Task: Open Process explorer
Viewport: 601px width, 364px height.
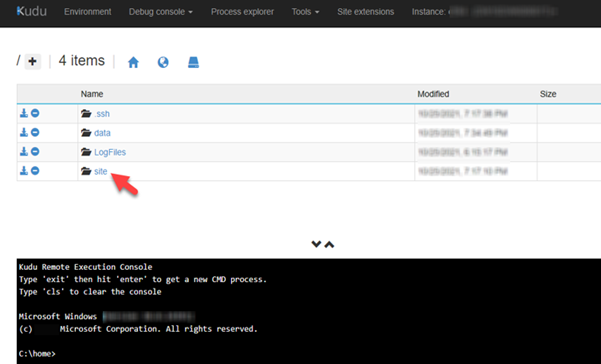Action: point(242,12)
